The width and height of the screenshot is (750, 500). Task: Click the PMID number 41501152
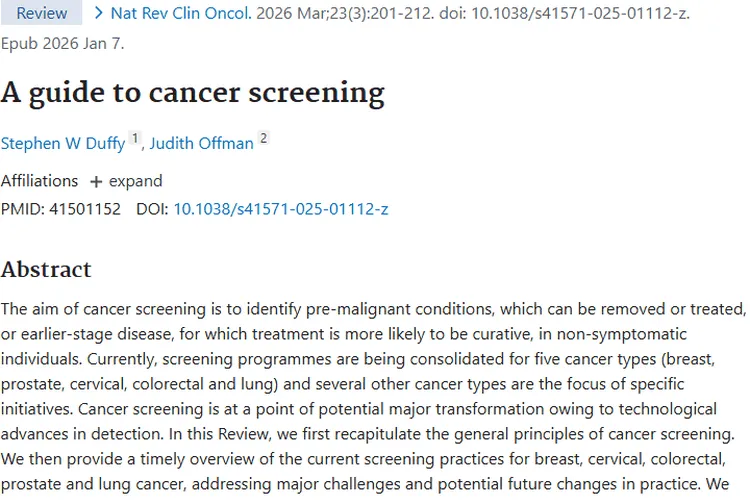point(85,209)
